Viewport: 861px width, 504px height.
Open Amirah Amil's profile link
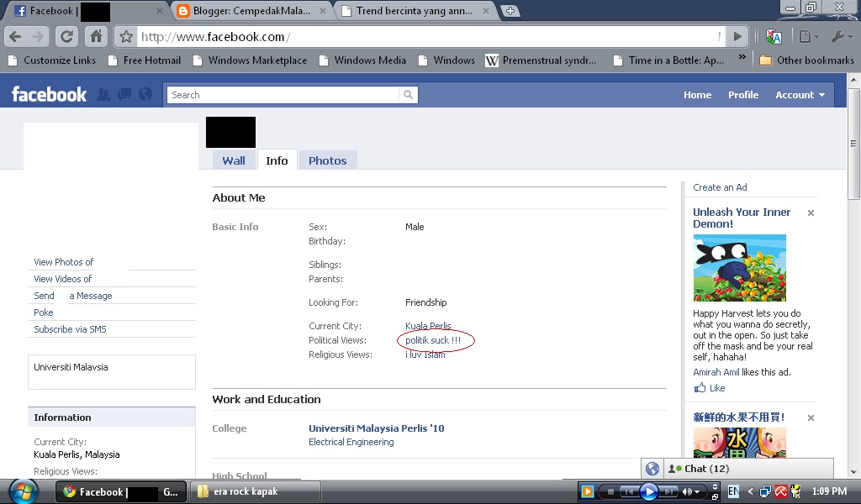tap(716, 372)
